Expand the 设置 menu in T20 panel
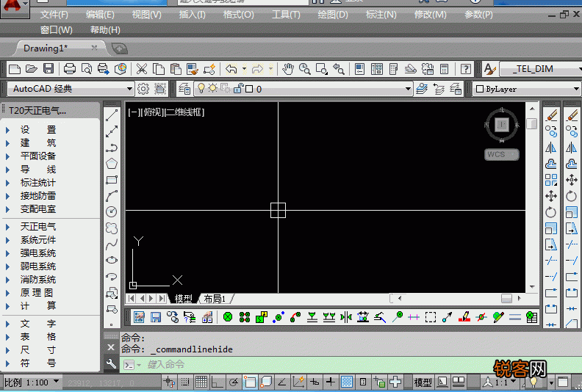Screen dimensions: 582x392 (38, 129)
